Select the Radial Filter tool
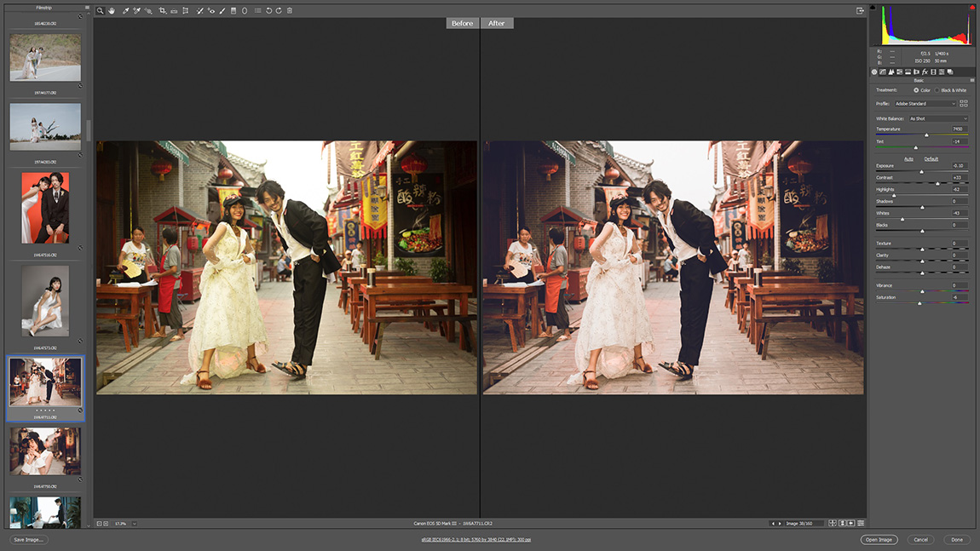The image size is (980, 551). tap(245, 10)
